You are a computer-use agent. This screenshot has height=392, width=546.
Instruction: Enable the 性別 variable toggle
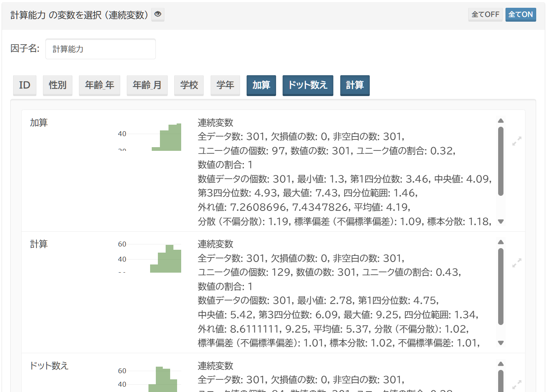58,85
